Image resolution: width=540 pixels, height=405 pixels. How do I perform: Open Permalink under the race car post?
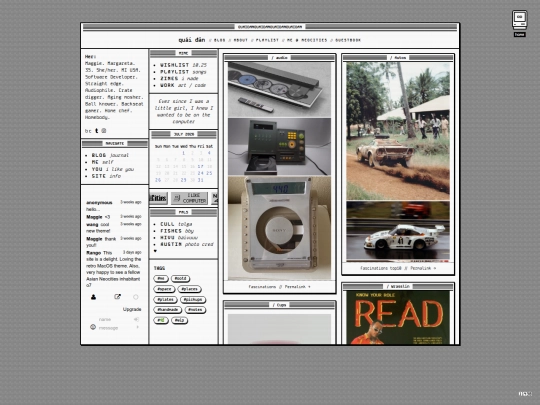(423, 268)
